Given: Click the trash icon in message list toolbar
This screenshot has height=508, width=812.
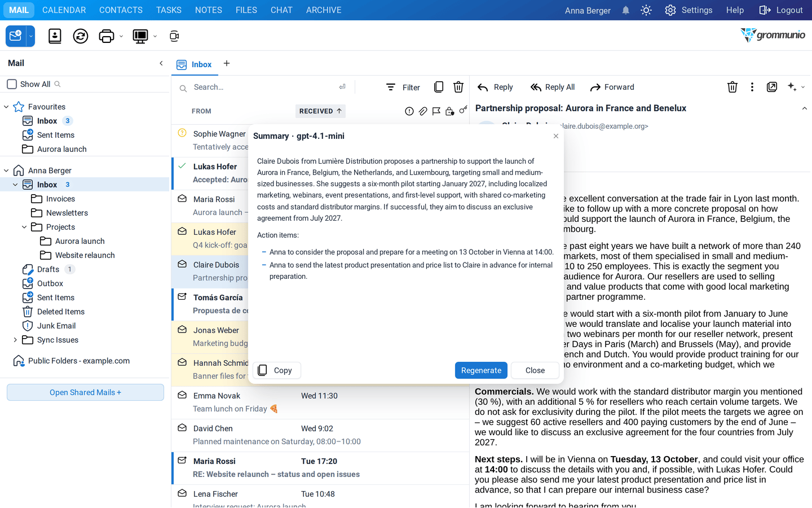Looking at the screenshot, I should 458,87.
